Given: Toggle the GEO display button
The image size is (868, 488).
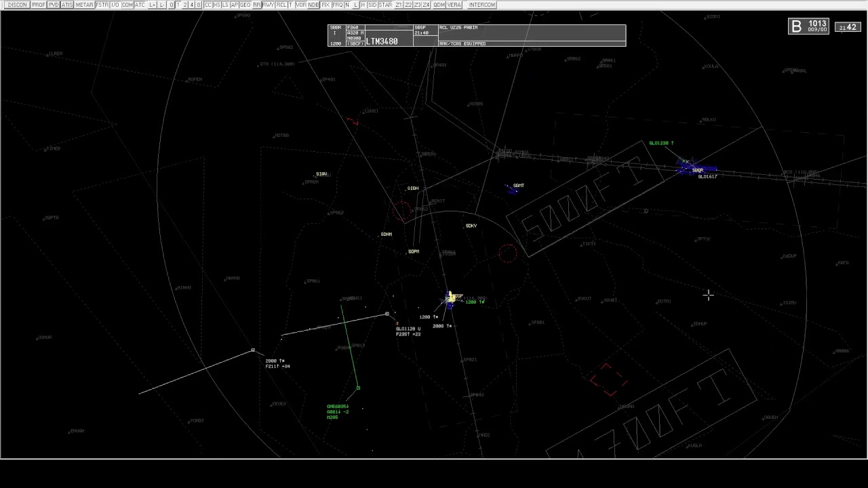Looking at the screenshot, I should [245, 5].
